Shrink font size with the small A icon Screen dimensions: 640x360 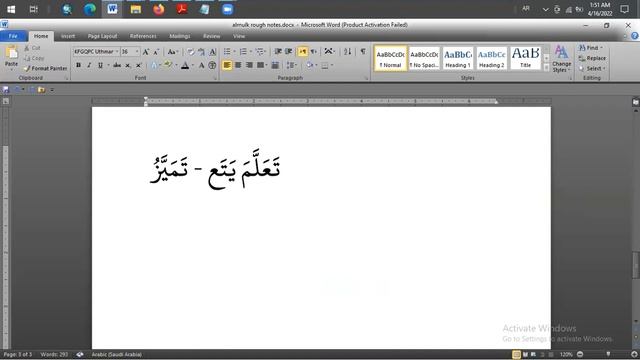156,52
